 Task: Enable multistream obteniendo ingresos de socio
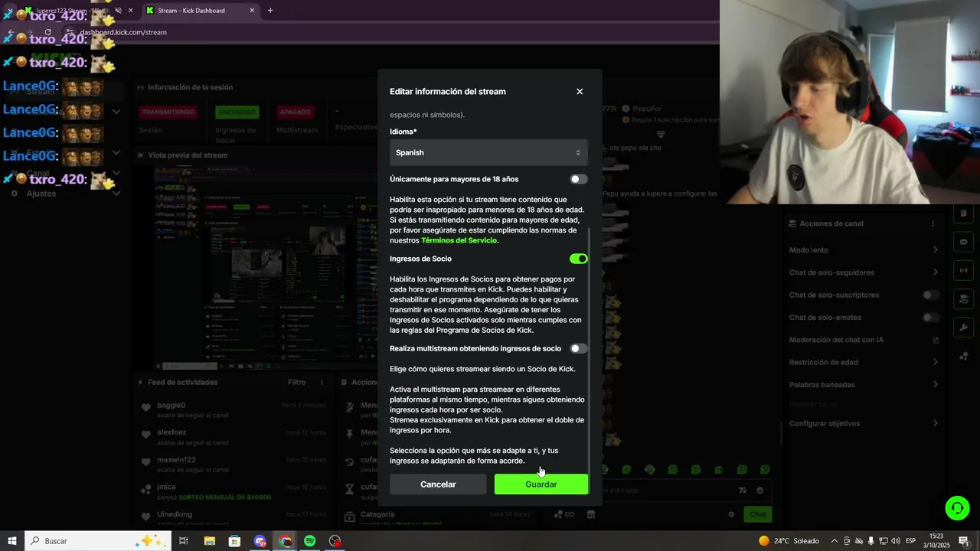pos(579,348)
